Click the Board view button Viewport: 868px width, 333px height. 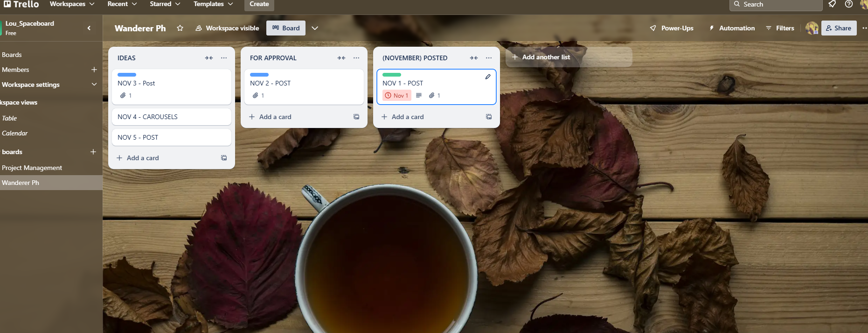(x=286, y=28)
